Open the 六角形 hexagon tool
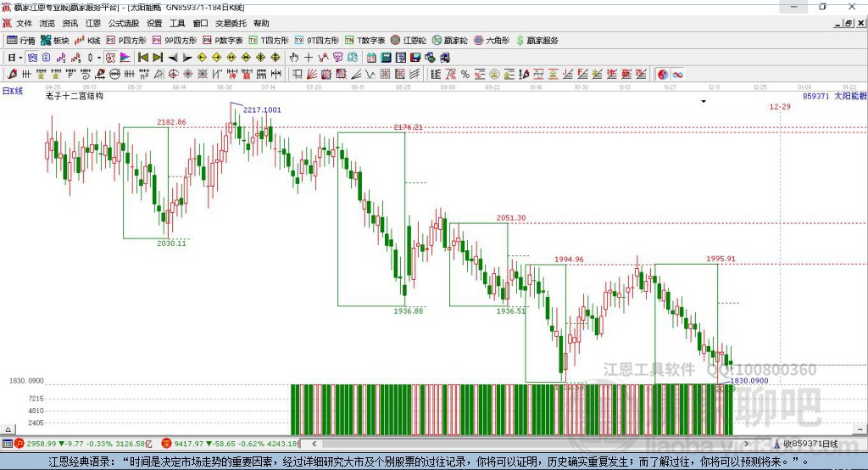Viewport: 868px width, 470px height. 492,41
